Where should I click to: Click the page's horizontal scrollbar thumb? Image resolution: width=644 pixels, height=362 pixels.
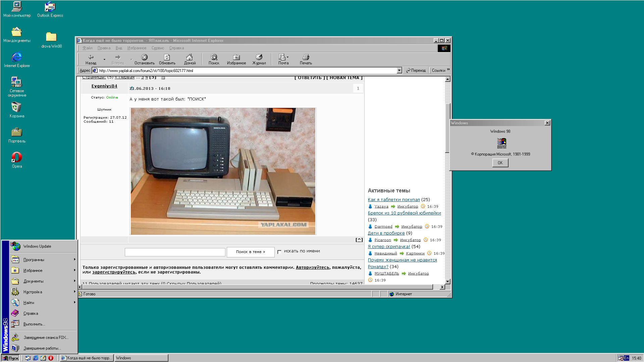pos(257,287)
